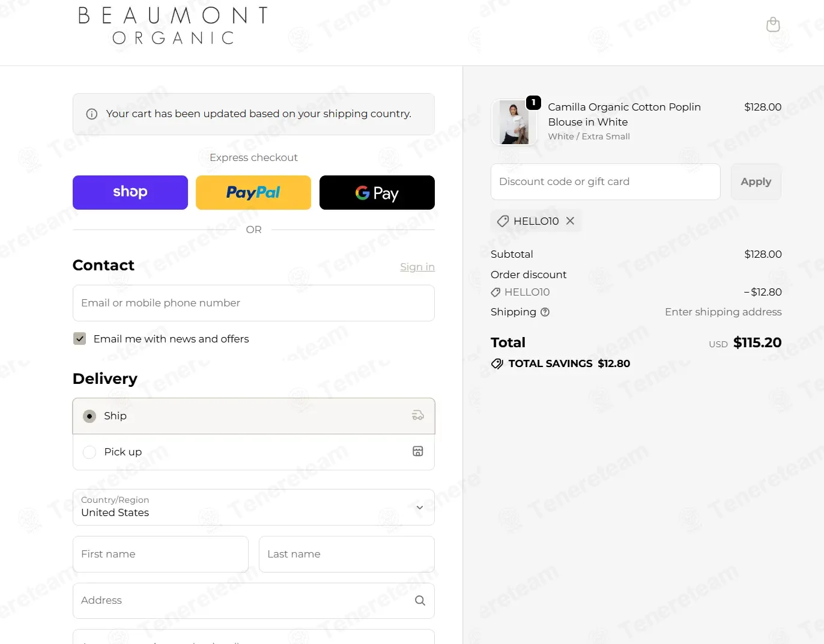Click the store icon in Pick up row

[x=418, y=451]
